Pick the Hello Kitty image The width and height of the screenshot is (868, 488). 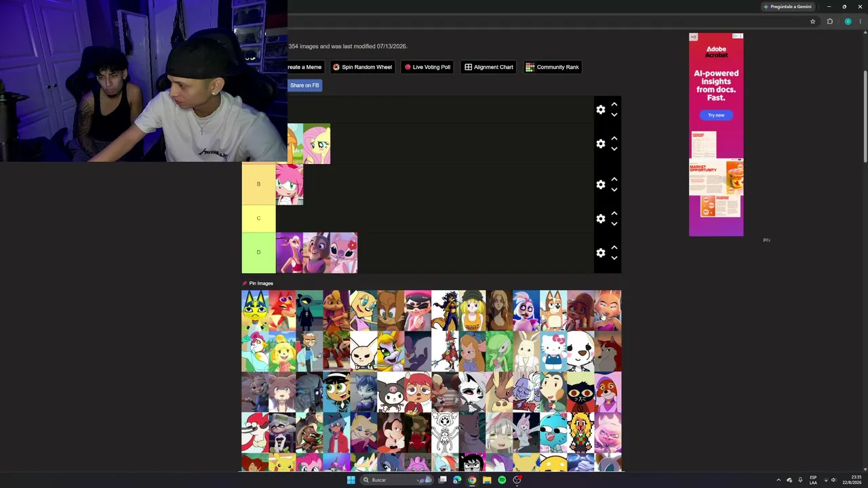[553, 351]
